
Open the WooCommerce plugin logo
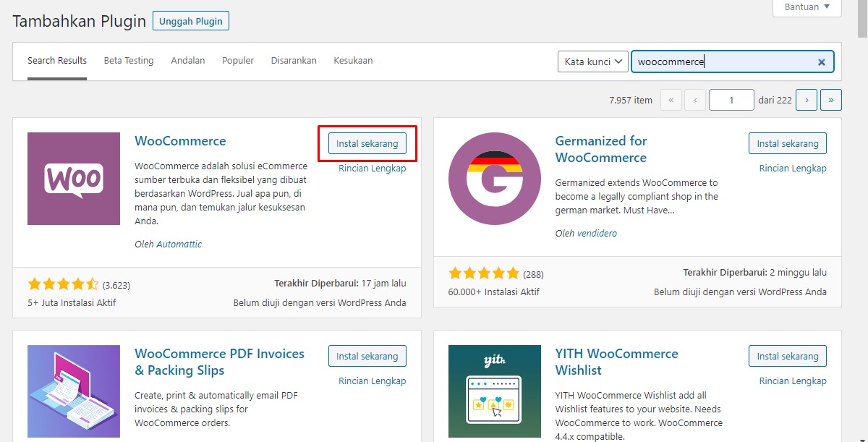[74, 179]
